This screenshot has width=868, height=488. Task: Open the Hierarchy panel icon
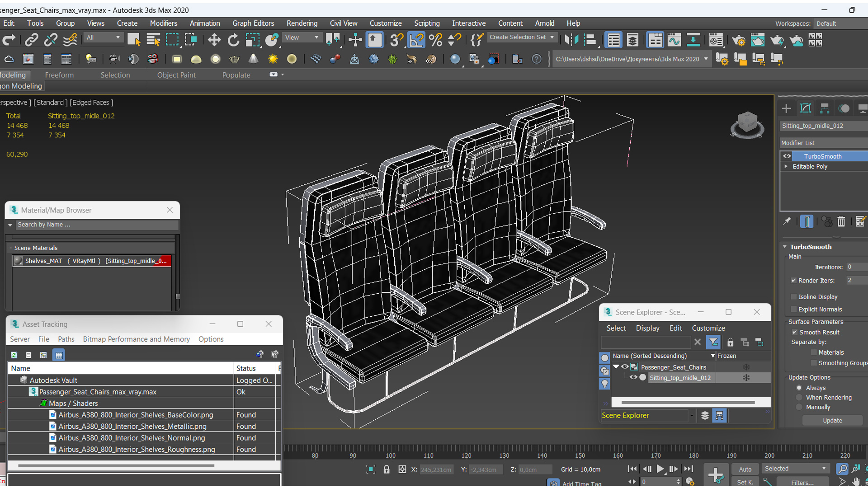pyautogui.click(x=825, y=108)
